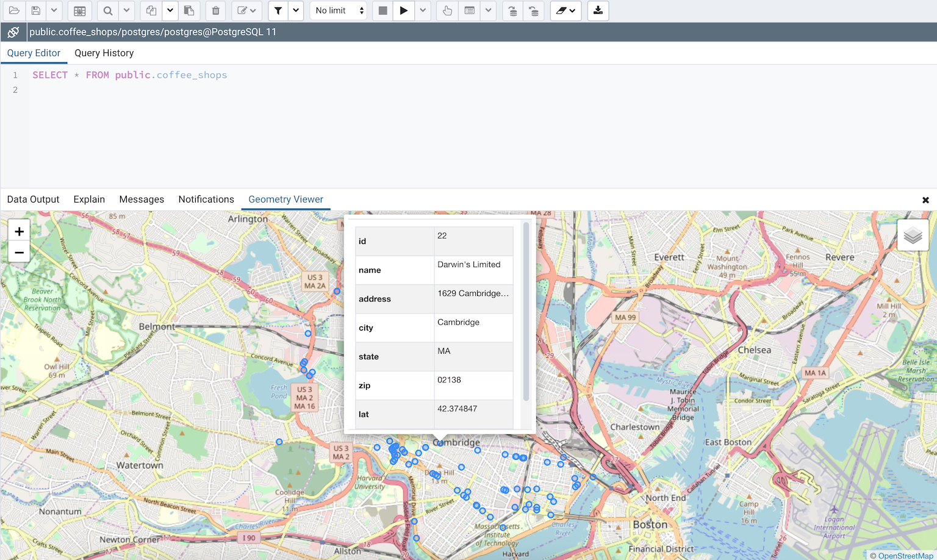Expand the Find options dropdown
This screenshot has width=937, height=560.
pos(126,10)
